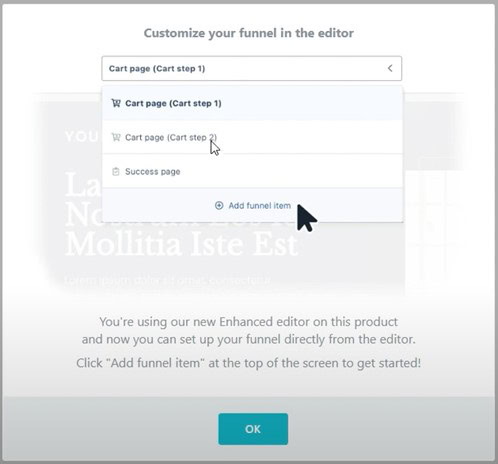Collapse the dropdown using the chevron arrow
Image resolution: width=498 pixels, height=464 pixels.
(390, 68)
